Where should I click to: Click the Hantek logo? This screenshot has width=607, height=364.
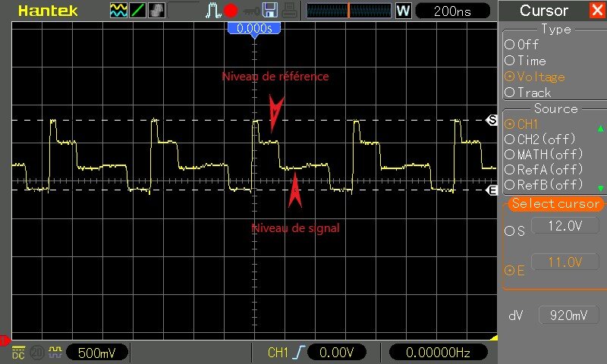[x=48, y=11]
